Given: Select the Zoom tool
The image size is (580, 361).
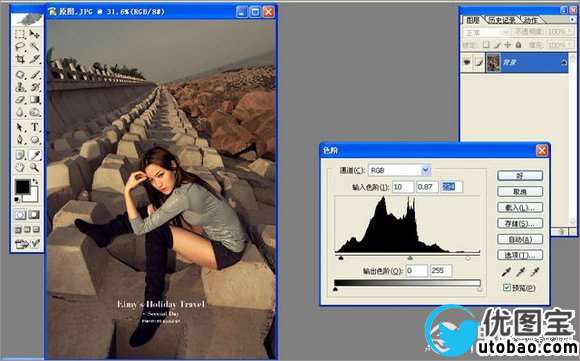Looking at the screenshot, I should 34,167.
